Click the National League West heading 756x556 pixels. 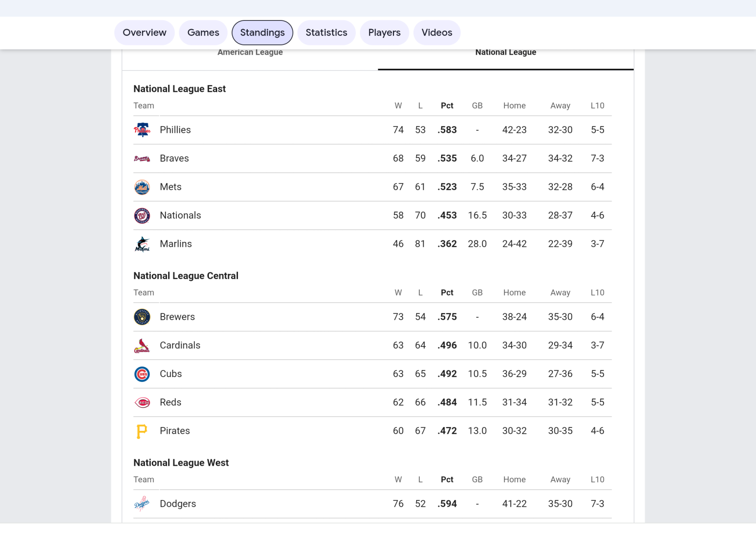coord(181,463)
